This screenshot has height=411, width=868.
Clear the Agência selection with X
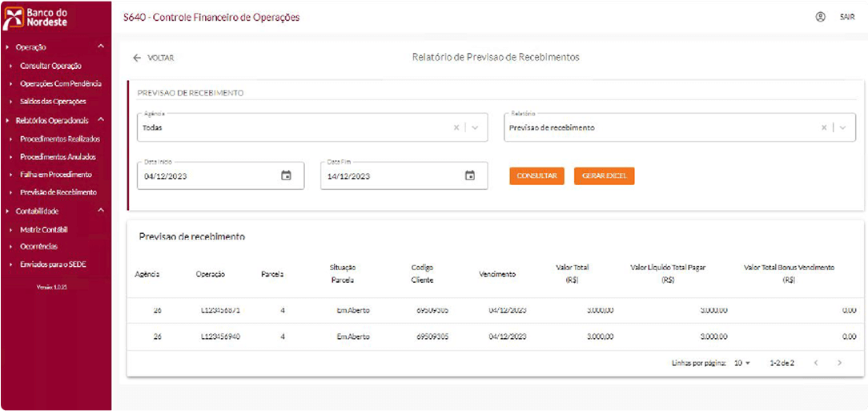(456, 127)
